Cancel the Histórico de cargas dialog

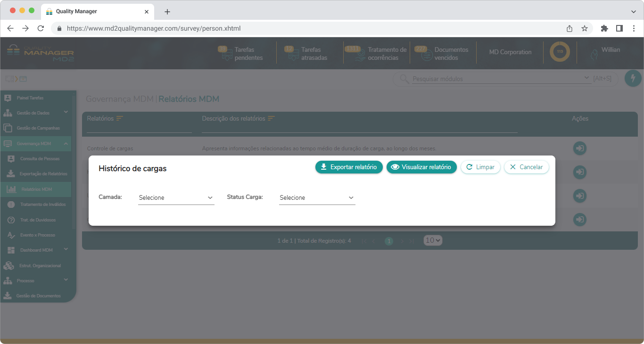point(526,167)
